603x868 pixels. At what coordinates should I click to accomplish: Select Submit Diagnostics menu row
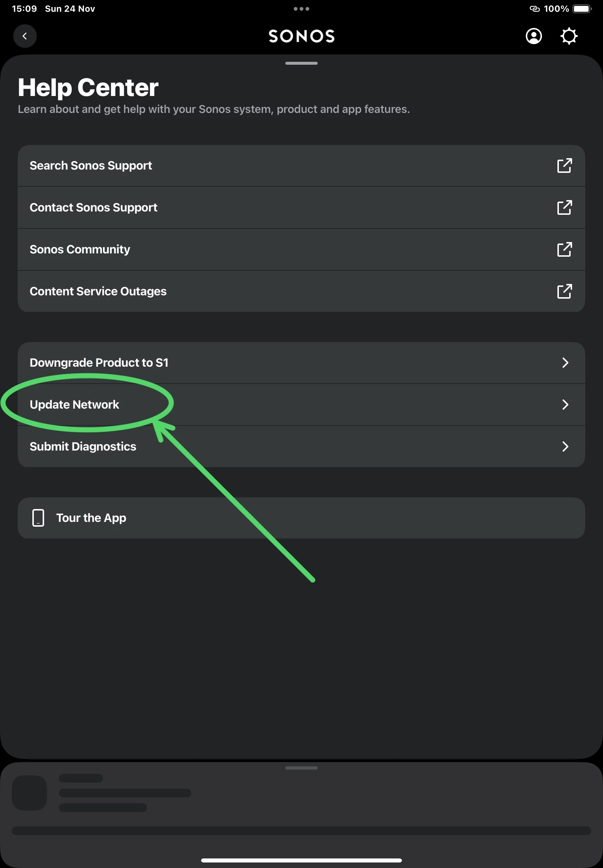click(83, 447)
